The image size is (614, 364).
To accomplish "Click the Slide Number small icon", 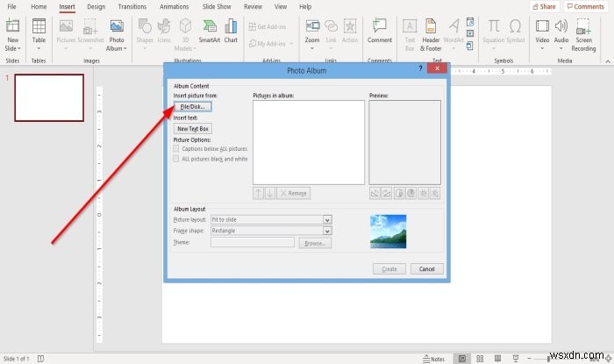I will (x=470, y=33).
